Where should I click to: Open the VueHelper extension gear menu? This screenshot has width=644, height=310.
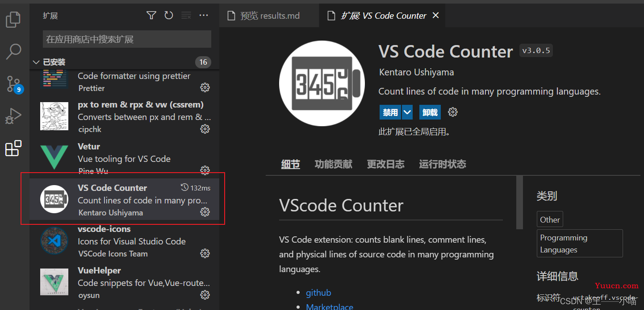205,294
